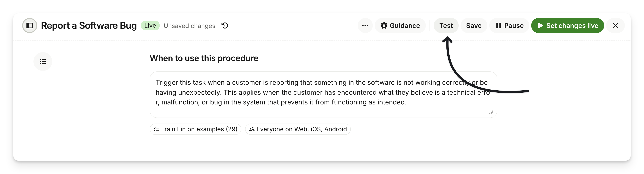This screenshot has width=644, height=174.
Task: Click the gear icon beside Guidance
Action: coord(384,26)
